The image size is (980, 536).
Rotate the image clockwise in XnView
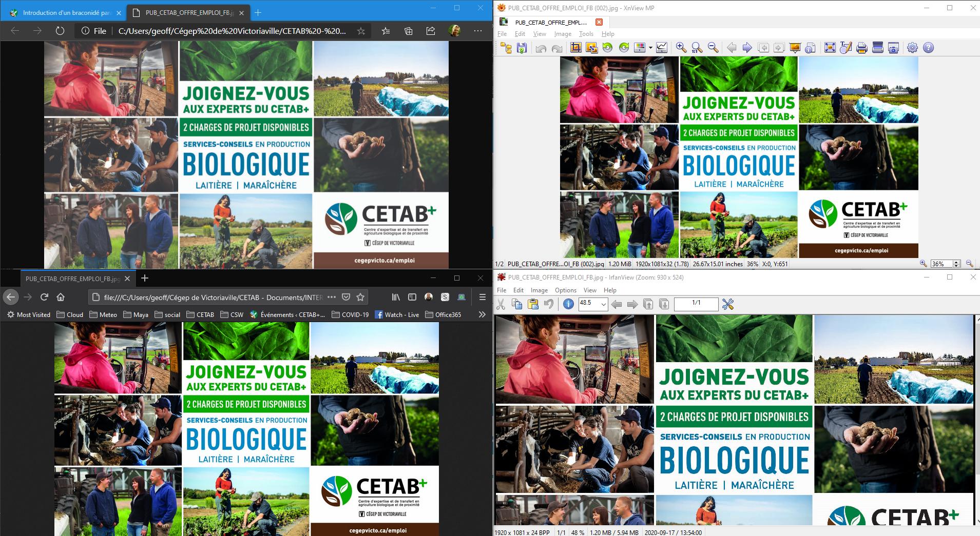(624, 48)
